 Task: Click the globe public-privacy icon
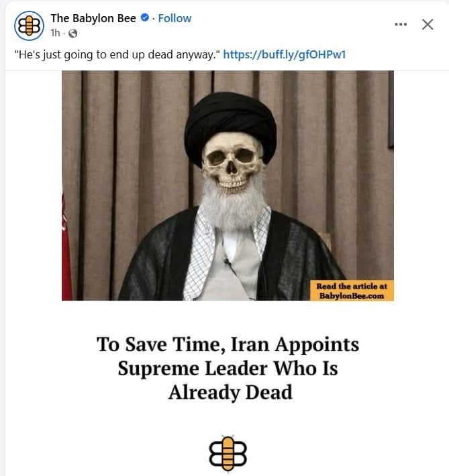click(x=72, y=33)
